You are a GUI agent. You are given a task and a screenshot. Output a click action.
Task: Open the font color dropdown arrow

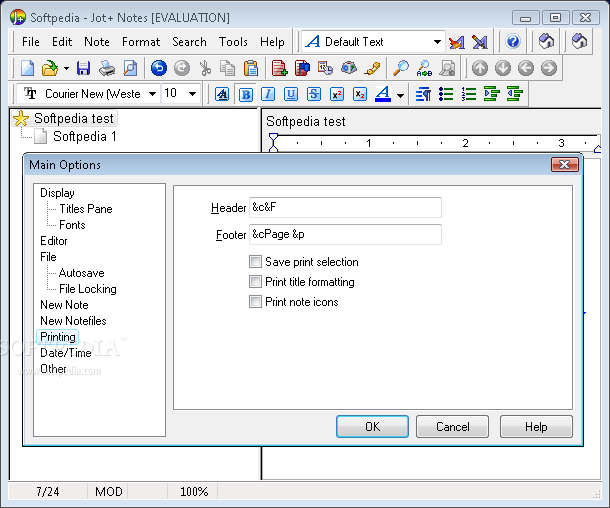(x=400, y=95)
